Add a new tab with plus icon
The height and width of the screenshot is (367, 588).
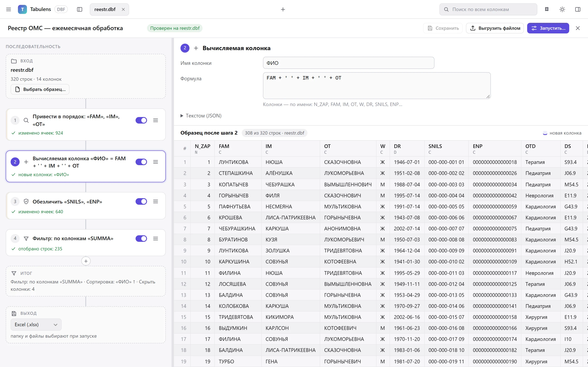(x=283, y=9)
